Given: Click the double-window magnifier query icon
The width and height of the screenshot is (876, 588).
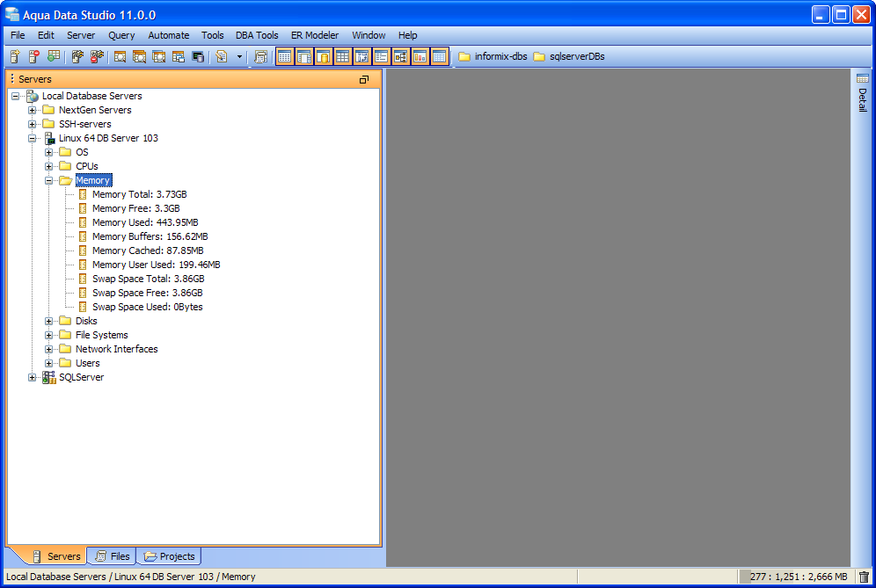Looking at the screenshot, I should (139, 56).
